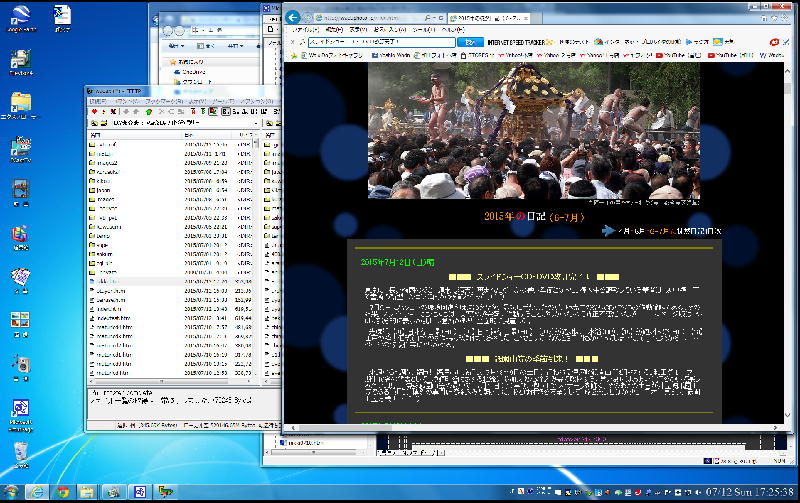
Task: Click the Explorer window back button
Action: point(167,31)
